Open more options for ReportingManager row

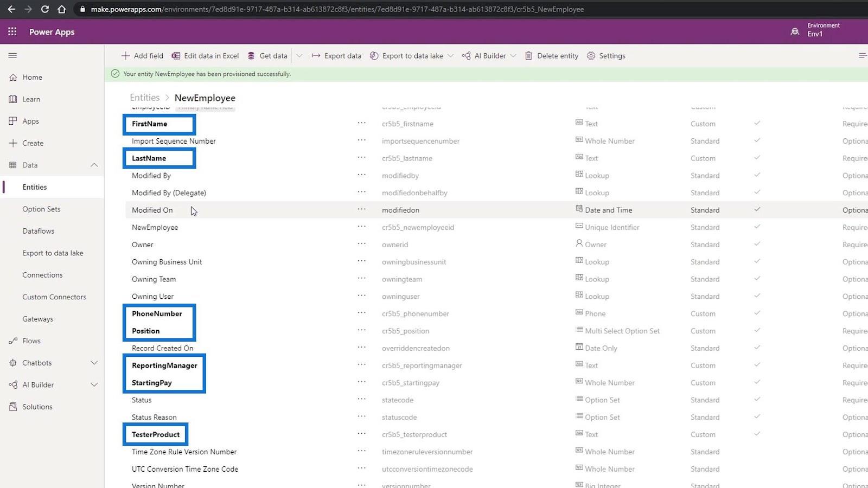click(361, 365)
